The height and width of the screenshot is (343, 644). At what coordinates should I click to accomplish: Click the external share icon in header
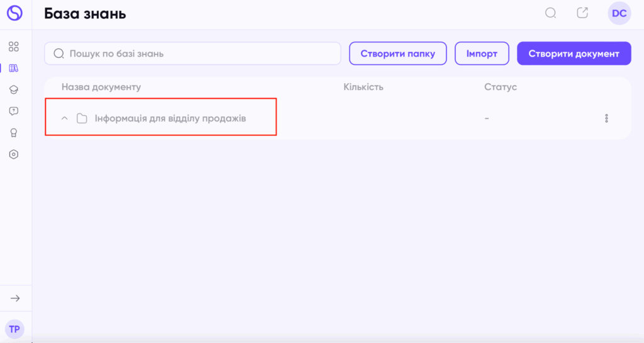tap(582, 13)
